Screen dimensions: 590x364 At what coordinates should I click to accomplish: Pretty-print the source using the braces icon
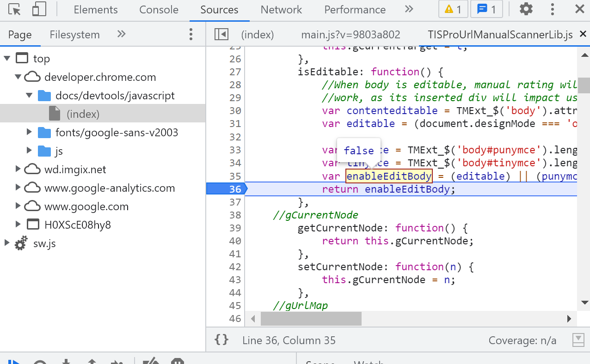pos(221,340)
